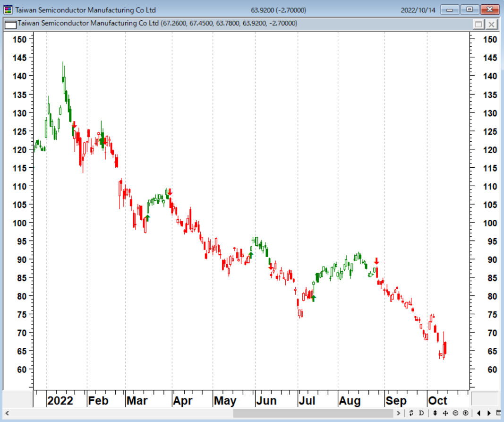Click the Feb label on time axis
The height and width of the screenshot is (422, 504).
pyautogui.click(x=98, y=401)
